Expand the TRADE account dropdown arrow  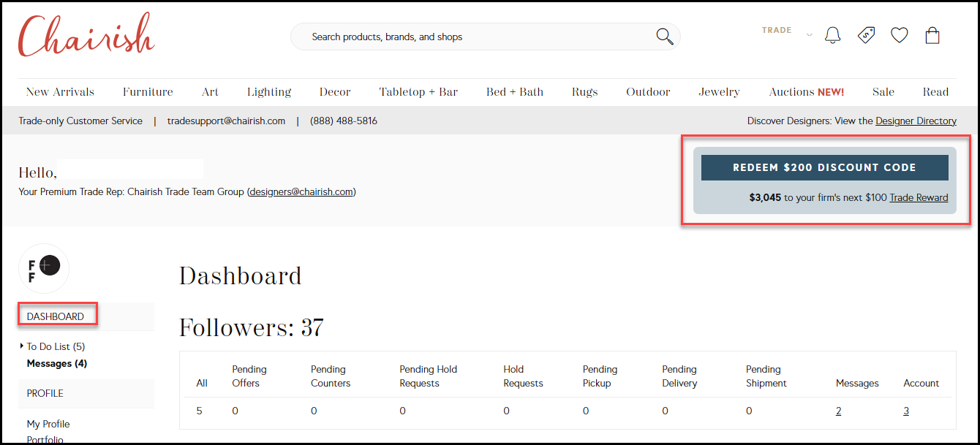[x=809, y=34]
